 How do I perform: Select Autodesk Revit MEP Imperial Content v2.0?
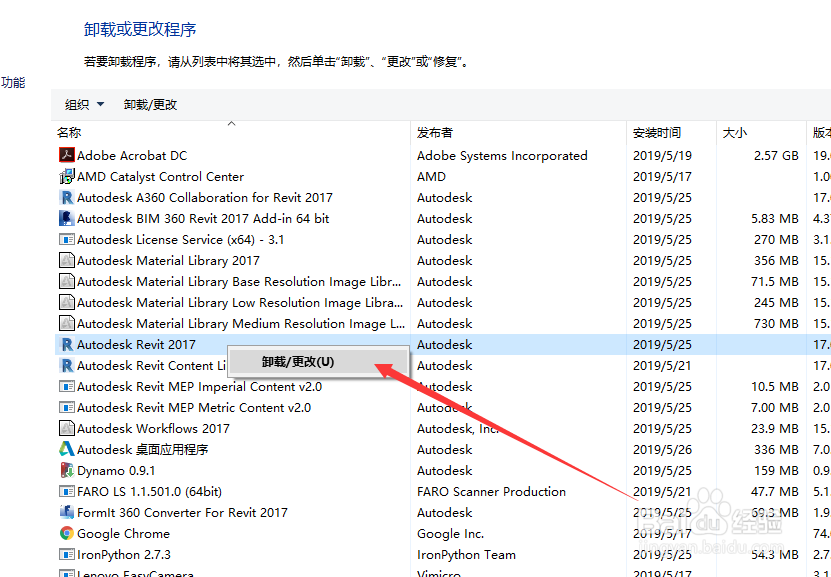tap(199, 387)
